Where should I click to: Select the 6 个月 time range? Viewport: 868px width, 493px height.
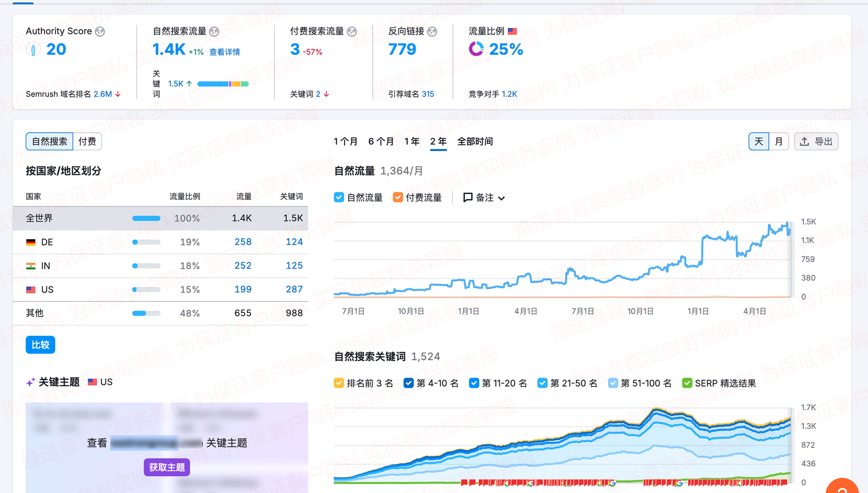[381, 141]
